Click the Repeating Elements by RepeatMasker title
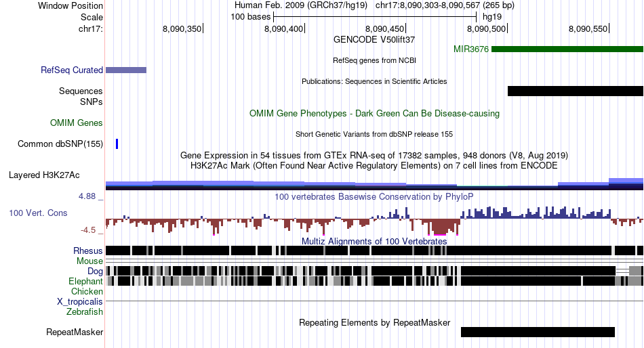The image size is (644, 348). coord(375,322)
